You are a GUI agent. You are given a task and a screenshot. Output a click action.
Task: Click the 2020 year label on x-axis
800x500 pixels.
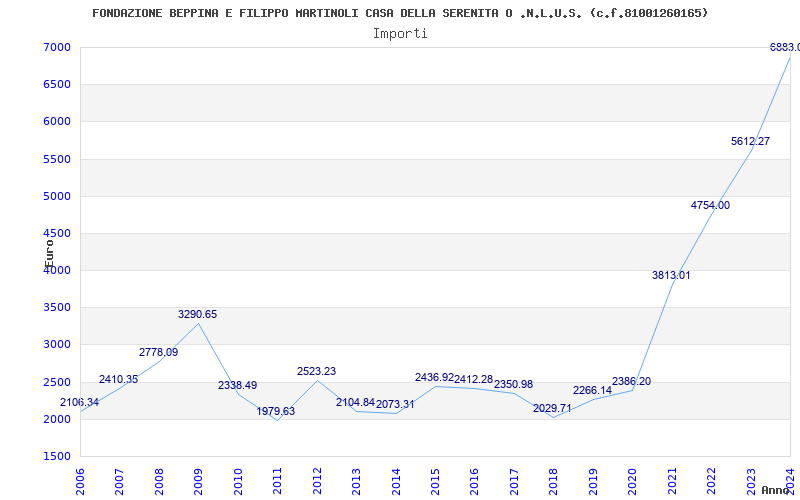tap(633, 482)
